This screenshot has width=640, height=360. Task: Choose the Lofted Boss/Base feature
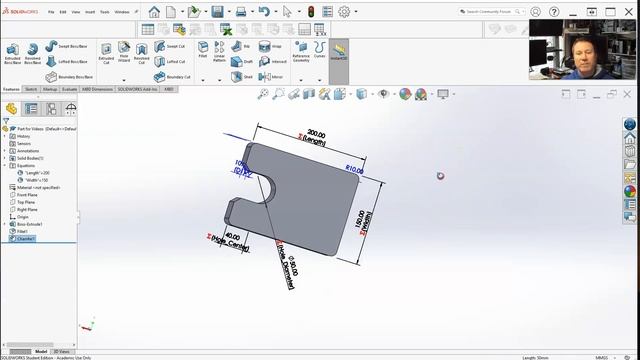66,62
